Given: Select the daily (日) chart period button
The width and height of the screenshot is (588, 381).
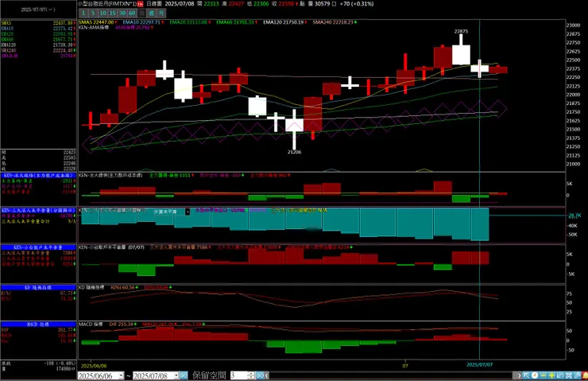Looking at the screenshot, I should (x=141, y=14).
